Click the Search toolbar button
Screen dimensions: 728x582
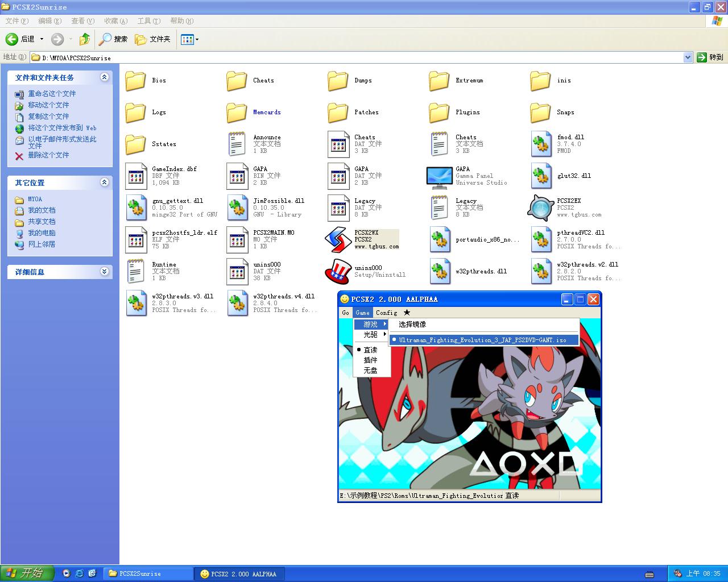pos(113,39)
